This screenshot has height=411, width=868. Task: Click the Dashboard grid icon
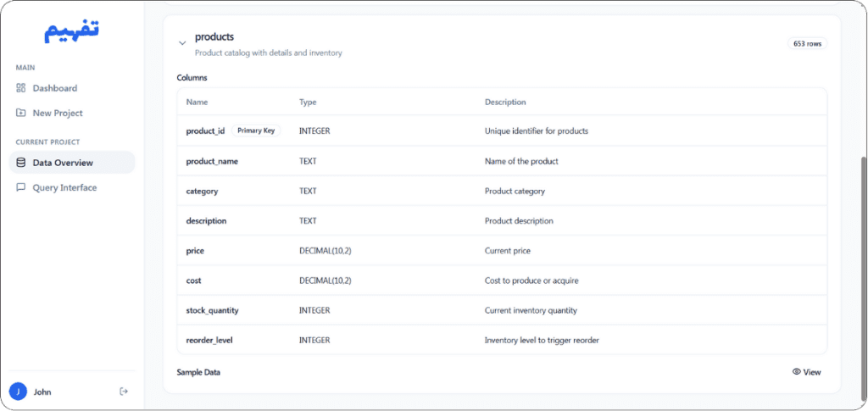point(21,88)
